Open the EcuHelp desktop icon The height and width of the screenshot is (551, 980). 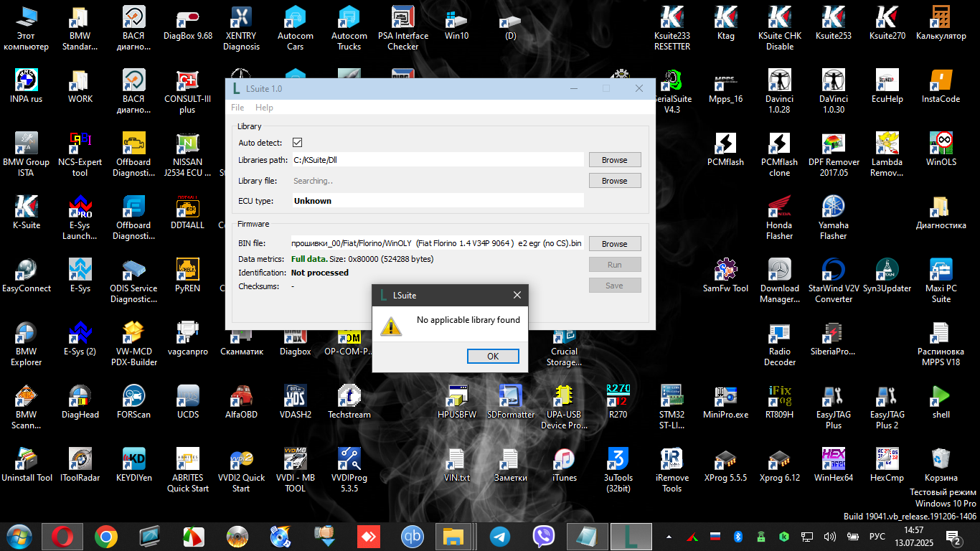(x=887, y=87)
